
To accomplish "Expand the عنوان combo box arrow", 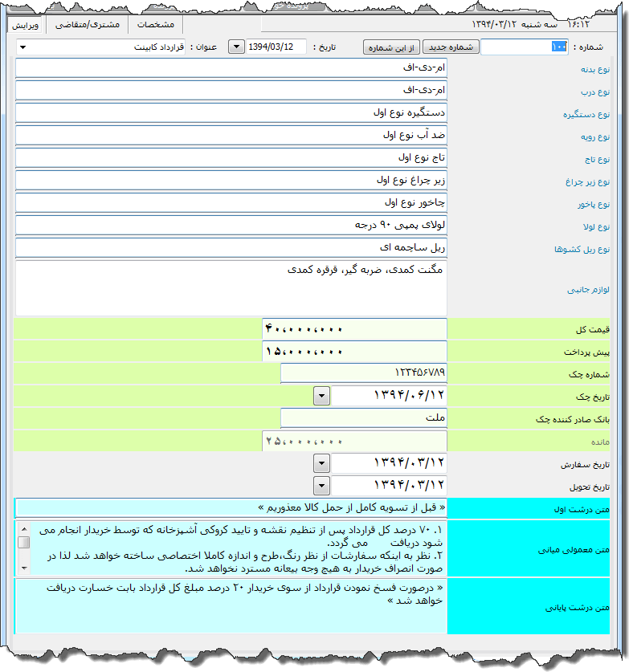I will tap(23, 47).
